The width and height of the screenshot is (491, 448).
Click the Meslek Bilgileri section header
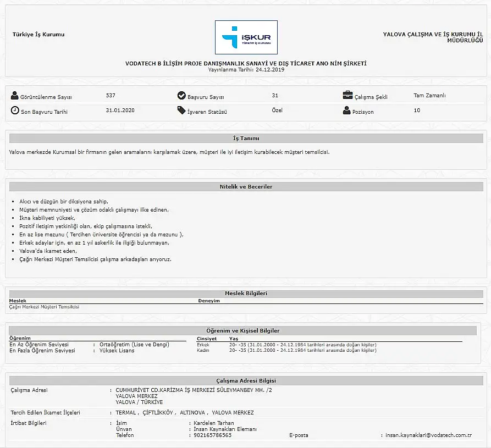tap(246, 294)
